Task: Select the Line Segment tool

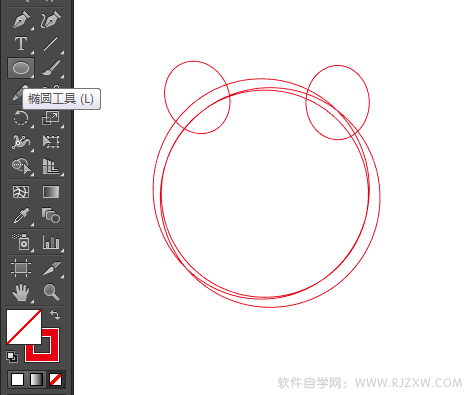Action: click(51, 44)
